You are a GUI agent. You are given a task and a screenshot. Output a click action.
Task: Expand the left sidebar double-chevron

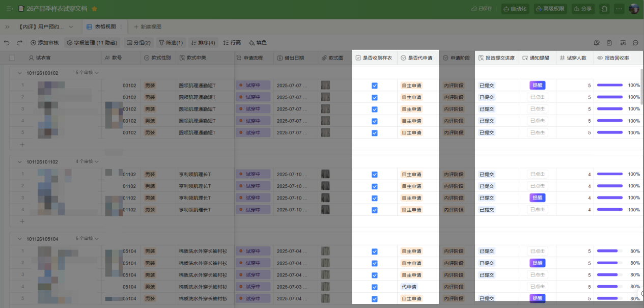coord(7,26)
